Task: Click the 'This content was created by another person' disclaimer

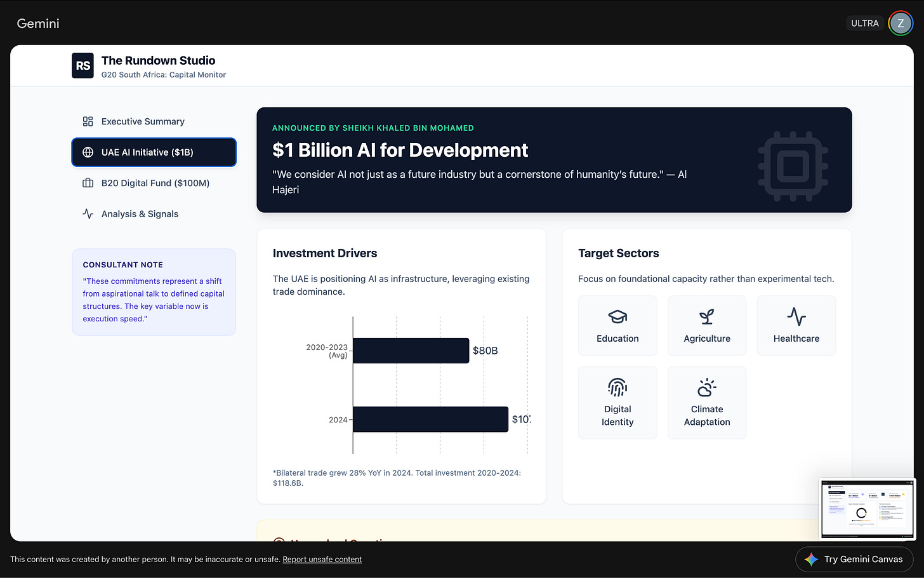Action: [x=145, y=560]
